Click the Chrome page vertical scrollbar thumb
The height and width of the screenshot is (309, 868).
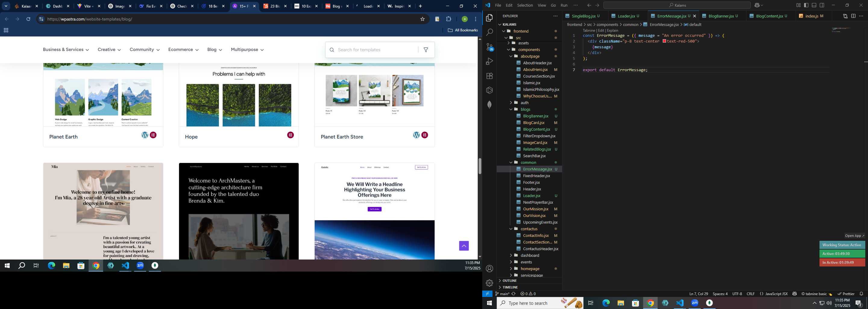[480, 166]
